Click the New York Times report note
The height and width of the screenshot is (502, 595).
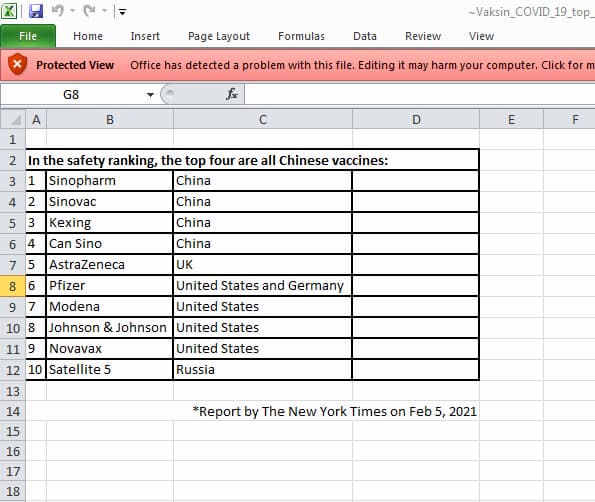334,411
